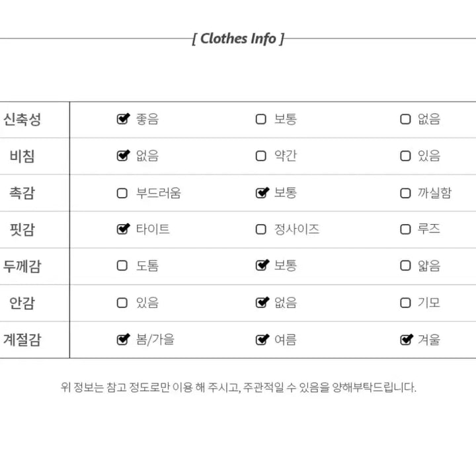Check 까실함 checkbox in 촉감 row
The width and height of the screenshot is (476, 476).
[405, 193]
